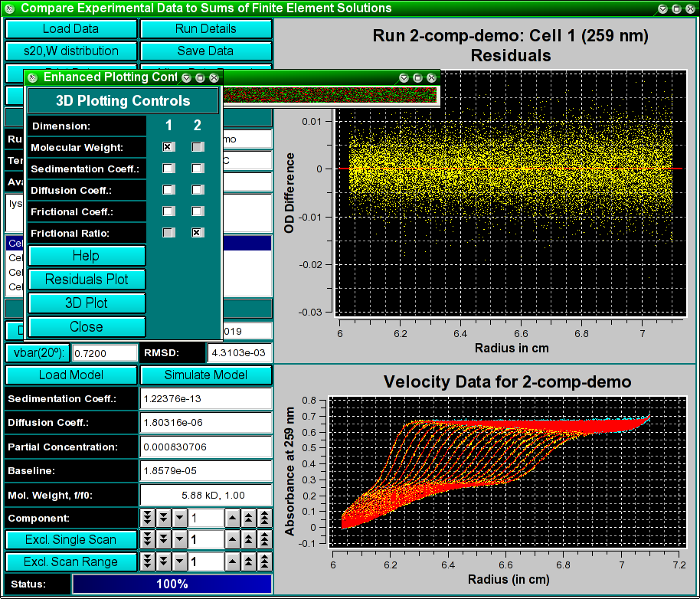
Task: Click the Load Model button
Action: [72, 375]
